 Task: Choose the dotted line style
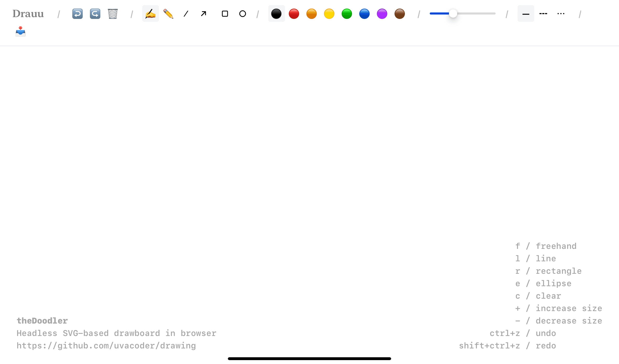[561, 13]
